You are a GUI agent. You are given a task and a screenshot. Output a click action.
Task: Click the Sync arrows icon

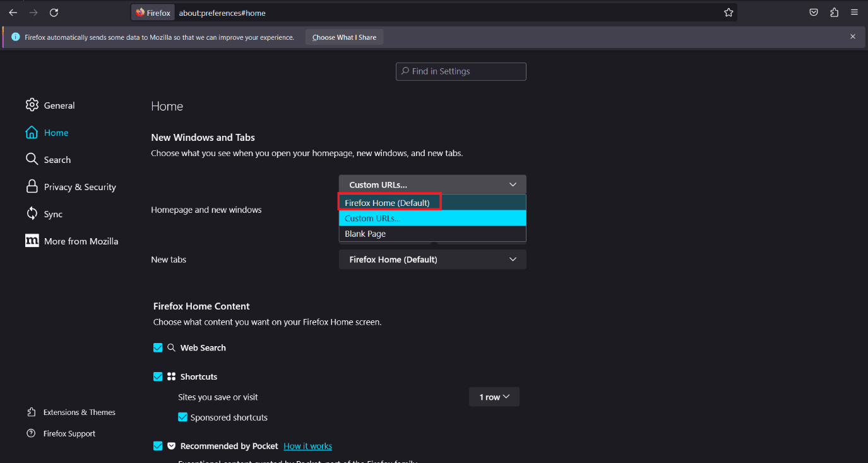tap(32, 213)
